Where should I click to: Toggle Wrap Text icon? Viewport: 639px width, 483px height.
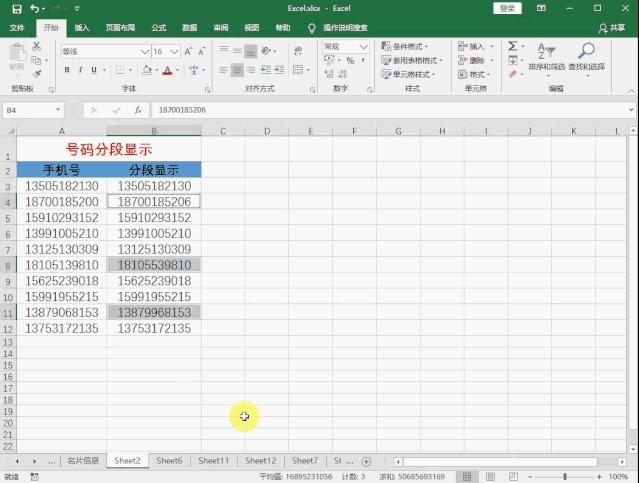[298, 51]
